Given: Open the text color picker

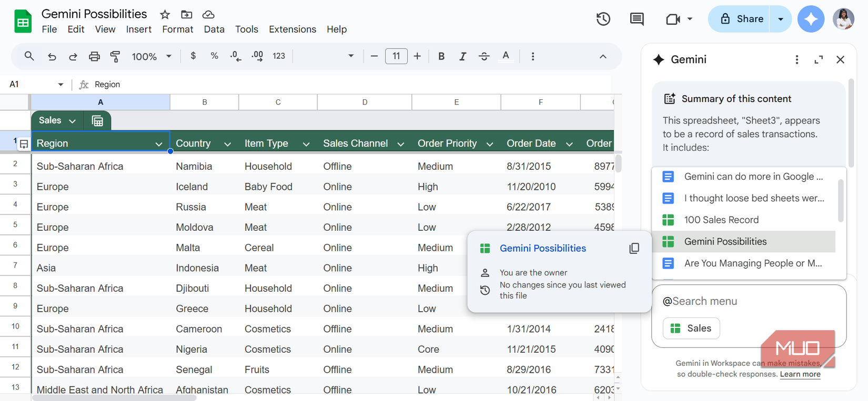Looking at the screenshot, I should (x=506, y=56).
